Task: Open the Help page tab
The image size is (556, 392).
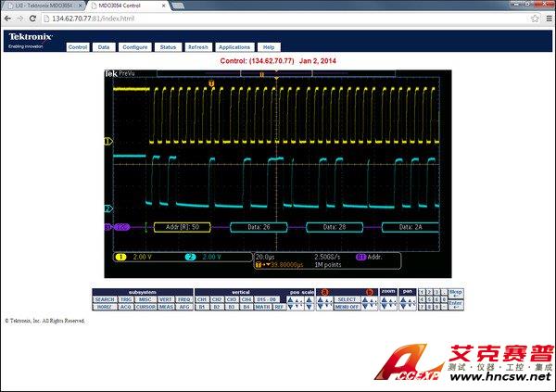Action: pos(269,47)
